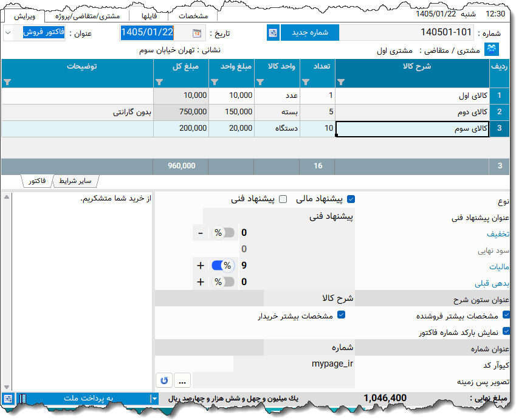Image resolution: width=516 pixels, height=420 pixels.
Task: Open the به پرداخت ملت payment dropdown
Action: [x=155, y=398]
